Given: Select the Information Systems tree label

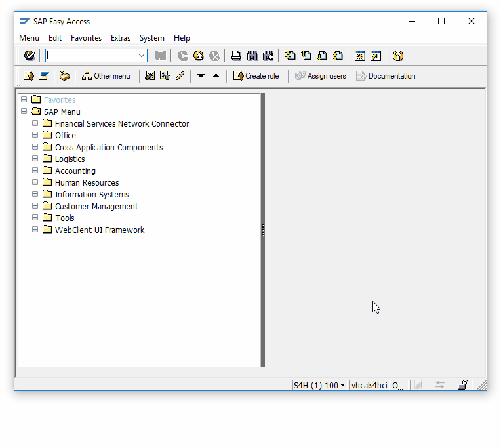Looking at the screenshot, I should point(92,195).
